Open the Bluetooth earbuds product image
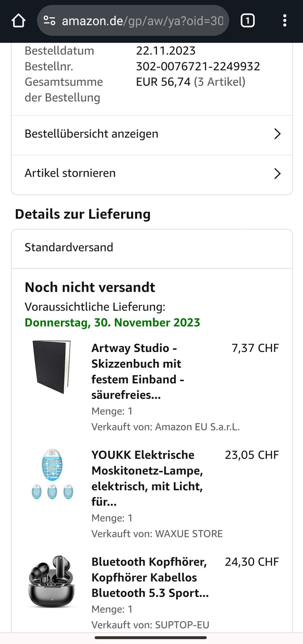The height and width of the screenshot is (644, 303). [52, 582]
